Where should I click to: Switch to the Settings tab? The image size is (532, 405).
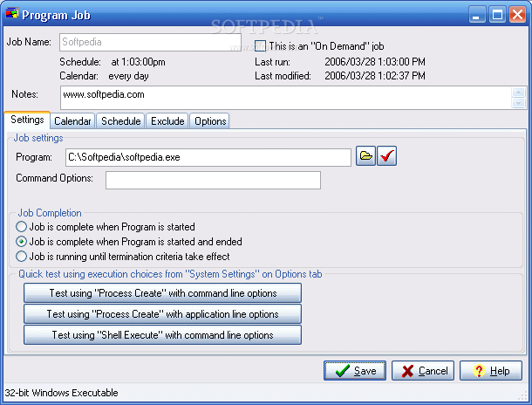point(27,120)
